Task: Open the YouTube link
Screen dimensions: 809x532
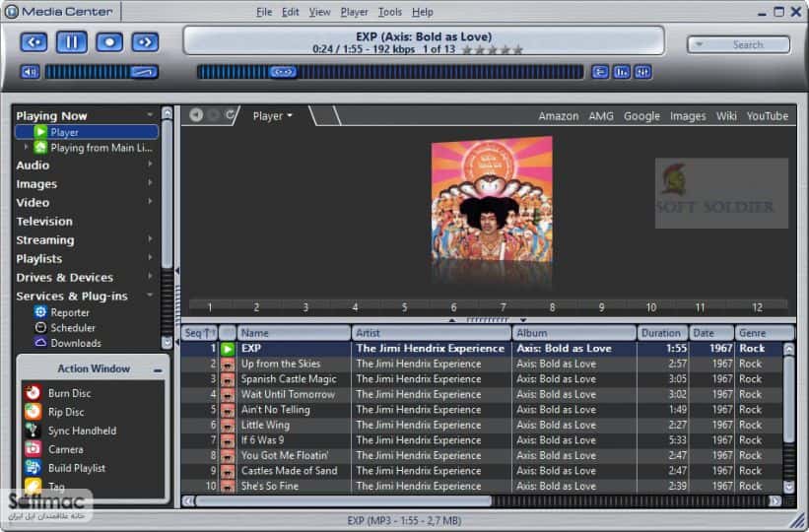Action: tap(768, 116)
